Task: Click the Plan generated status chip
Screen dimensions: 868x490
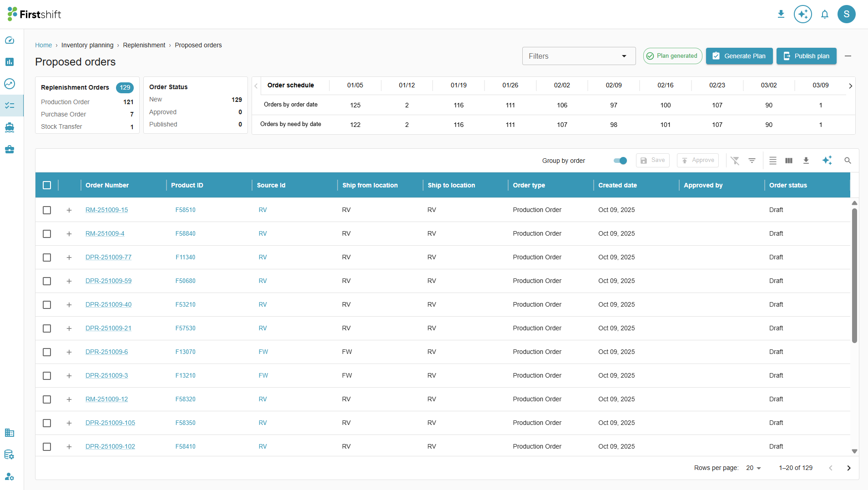Action: point(672,56)
